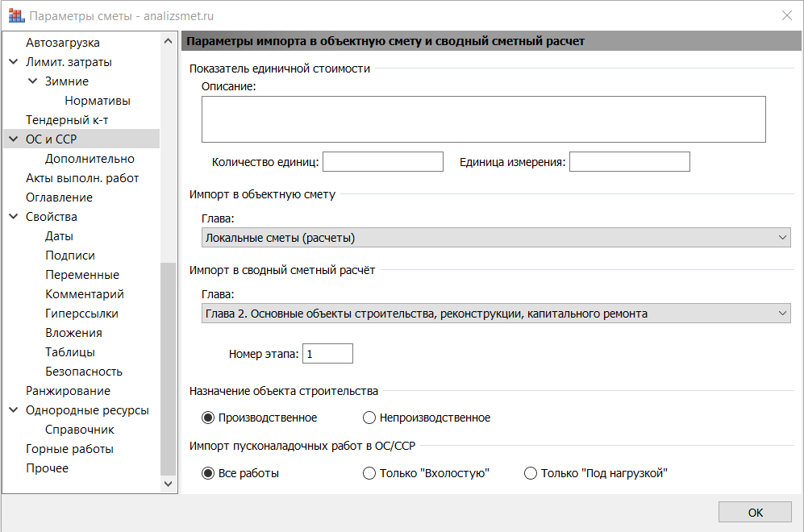Click the OK button
804x532 pixels.
[755, 513]
